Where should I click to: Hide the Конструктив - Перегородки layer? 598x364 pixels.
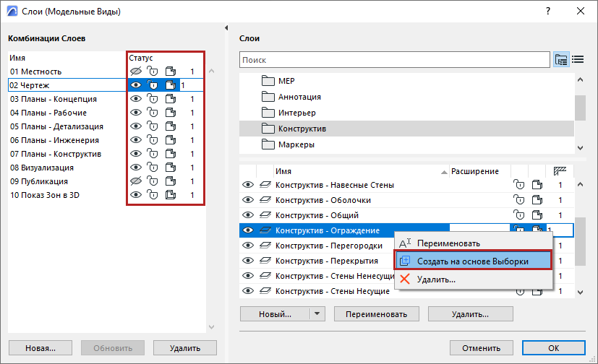point(247,246)
